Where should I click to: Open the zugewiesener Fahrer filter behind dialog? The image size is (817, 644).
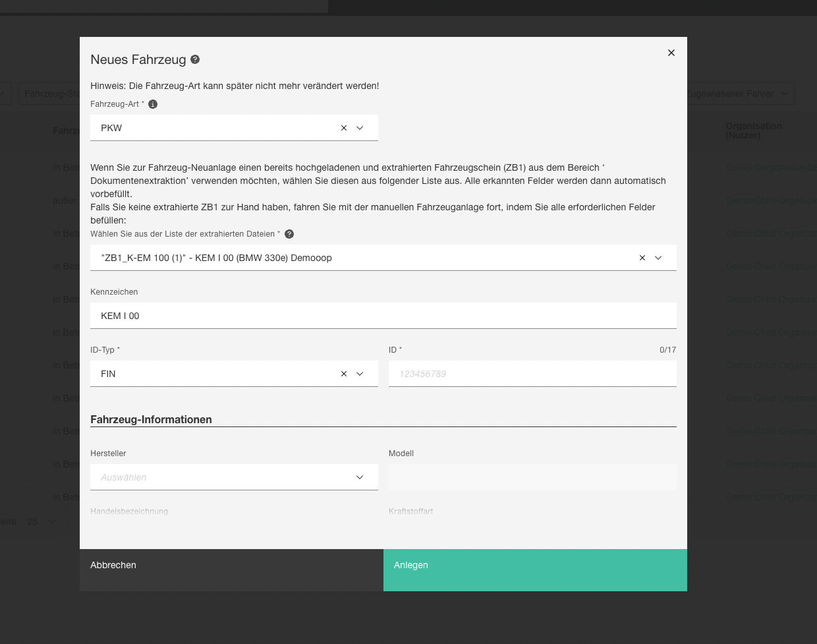741,94
